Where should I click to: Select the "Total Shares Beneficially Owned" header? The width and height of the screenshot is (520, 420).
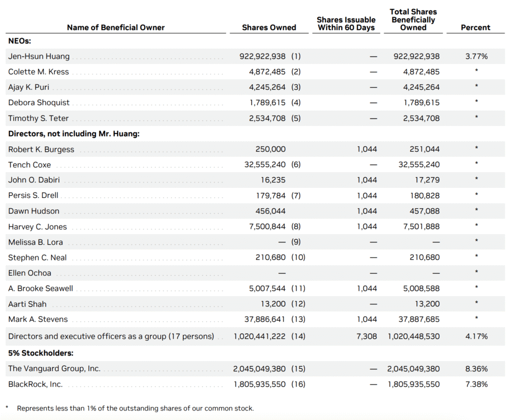(413, 19)
